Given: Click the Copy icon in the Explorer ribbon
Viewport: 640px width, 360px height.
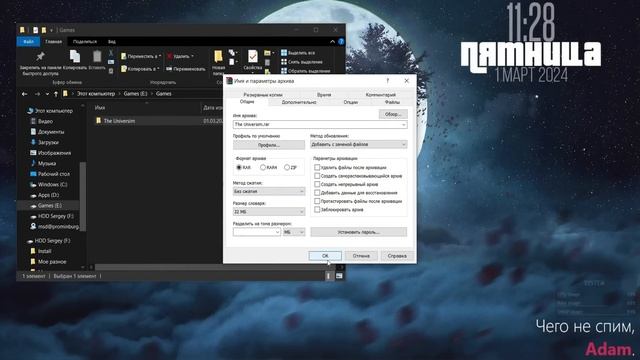Looking at the screenshot, I should pyautogui.click(x=75, y=56).
